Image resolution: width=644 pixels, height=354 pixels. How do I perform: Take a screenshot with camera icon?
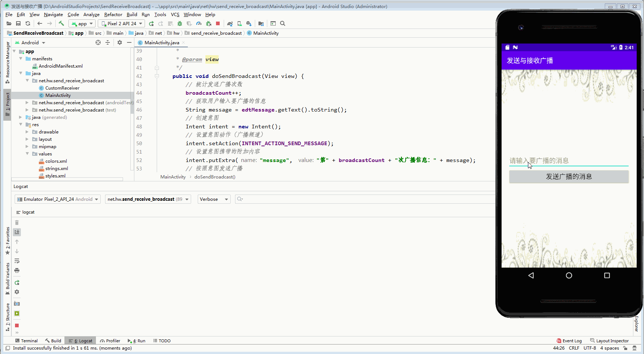coord(17,304)
